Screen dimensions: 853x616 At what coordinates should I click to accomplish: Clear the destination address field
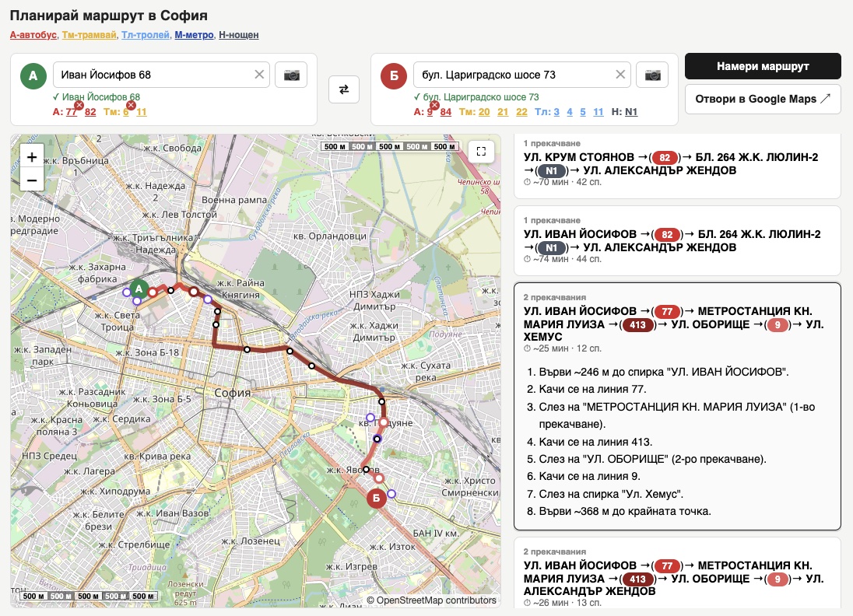pyautogui.click(x=620, y=75)
